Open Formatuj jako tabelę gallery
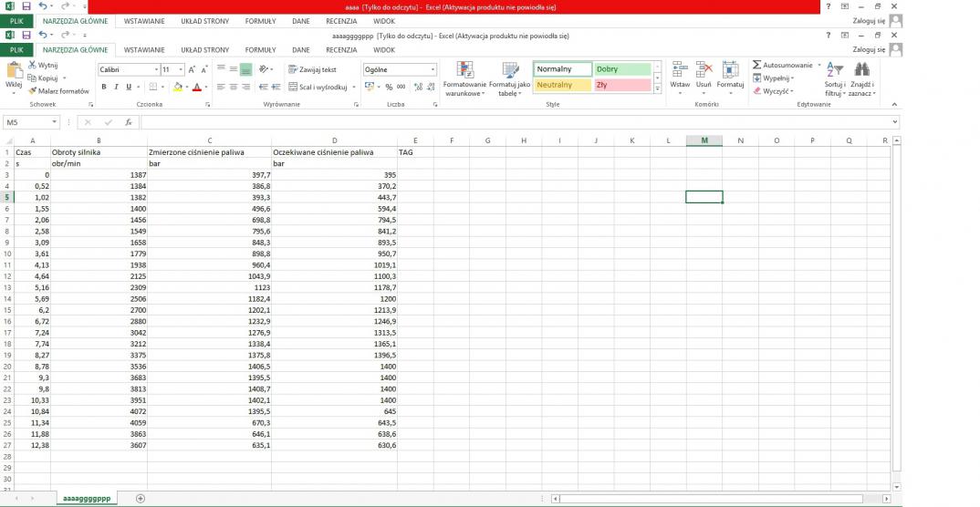Image resolution: width=980 pixels, height=507 pixels. [510, 79]
